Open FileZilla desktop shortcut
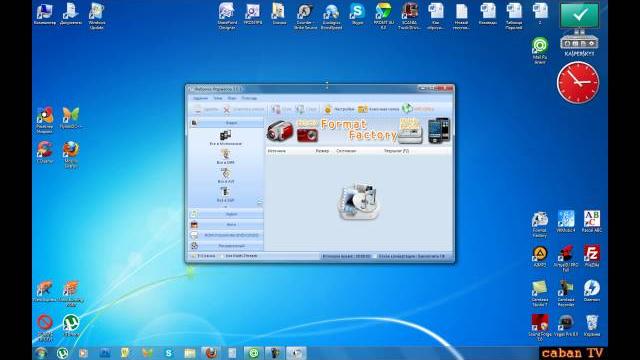 point(592,257)
